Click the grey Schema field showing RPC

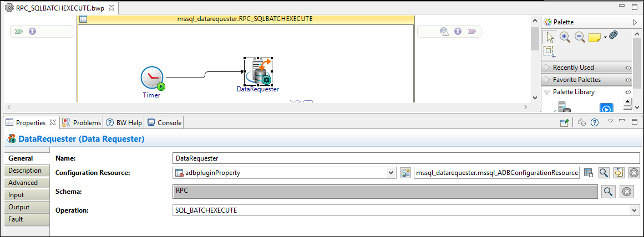[x=386, y=192]
